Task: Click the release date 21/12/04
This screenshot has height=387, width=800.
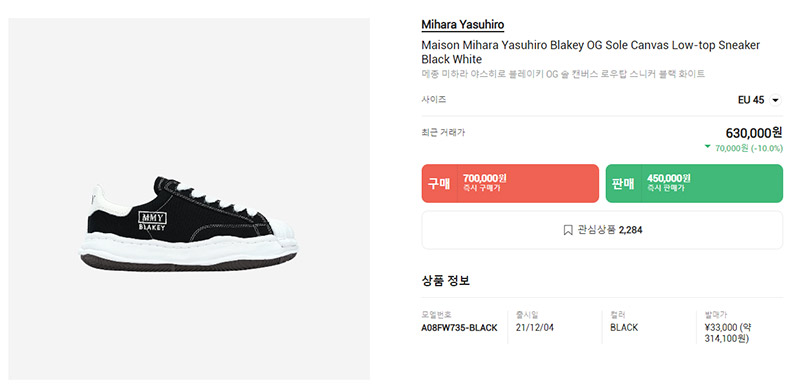Action: [x=534, y=328]
